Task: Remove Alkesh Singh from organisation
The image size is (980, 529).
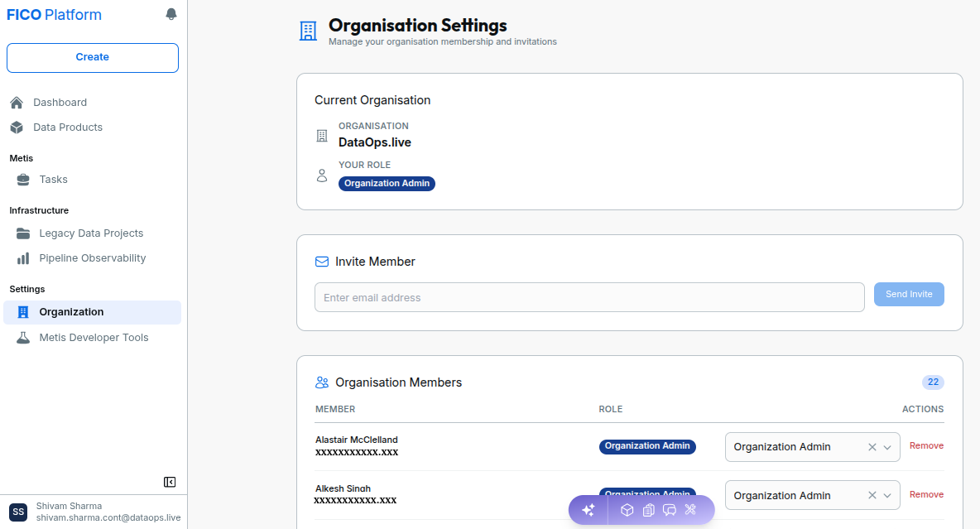Action: [926, 494]
